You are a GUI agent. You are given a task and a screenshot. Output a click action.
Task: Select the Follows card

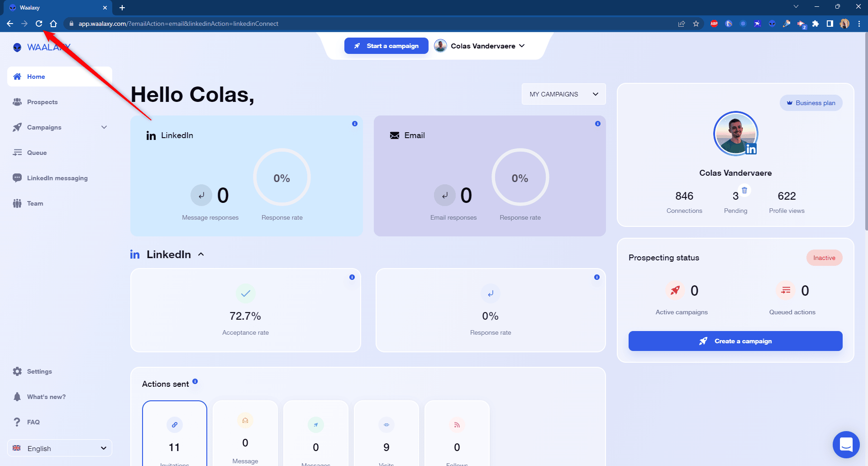[x=457, y=433]
